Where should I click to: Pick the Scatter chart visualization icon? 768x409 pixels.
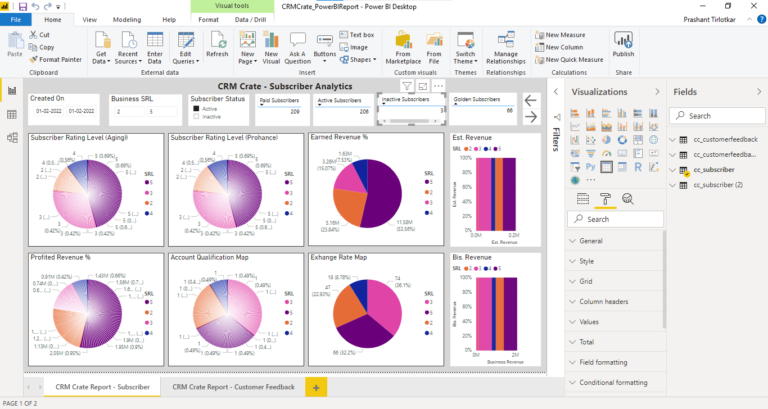coord(591,140)
